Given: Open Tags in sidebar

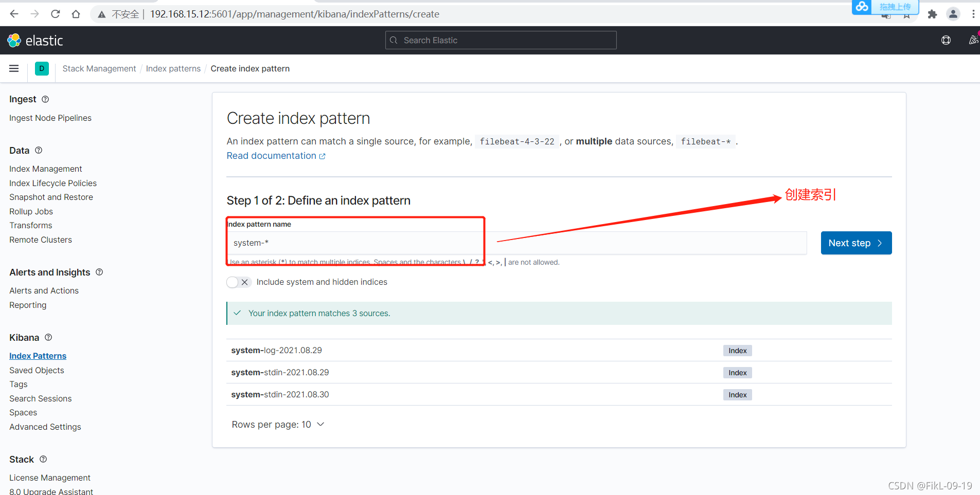Looking at the screenshot, I should (x=19, y=384).
